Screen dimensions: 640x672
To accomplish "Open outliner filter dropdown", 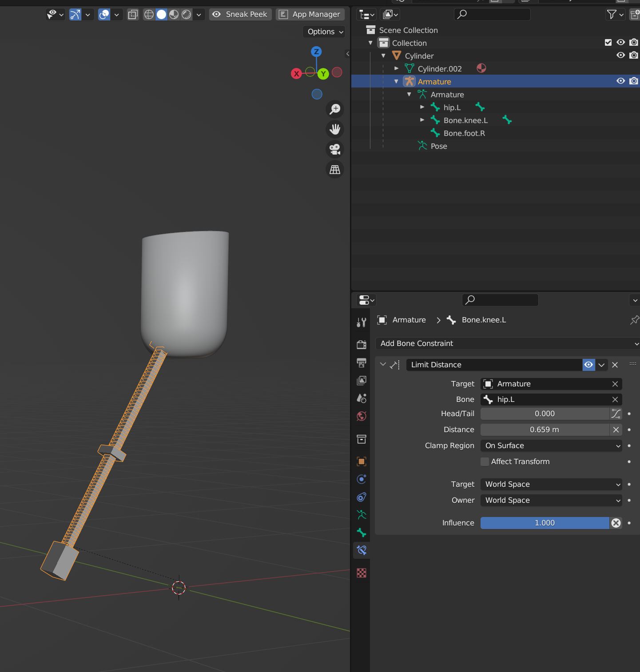I will point(615,15).
